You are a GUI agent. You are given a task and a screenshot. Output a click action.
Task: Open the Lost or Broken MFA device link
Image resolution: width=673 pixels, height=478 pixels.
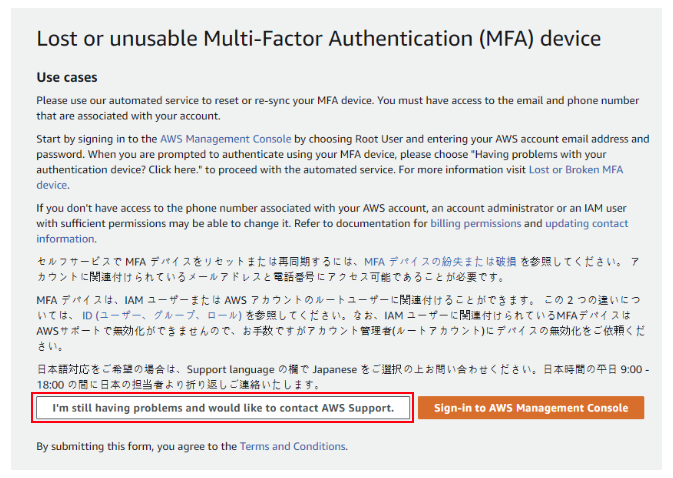pos(576,170)
